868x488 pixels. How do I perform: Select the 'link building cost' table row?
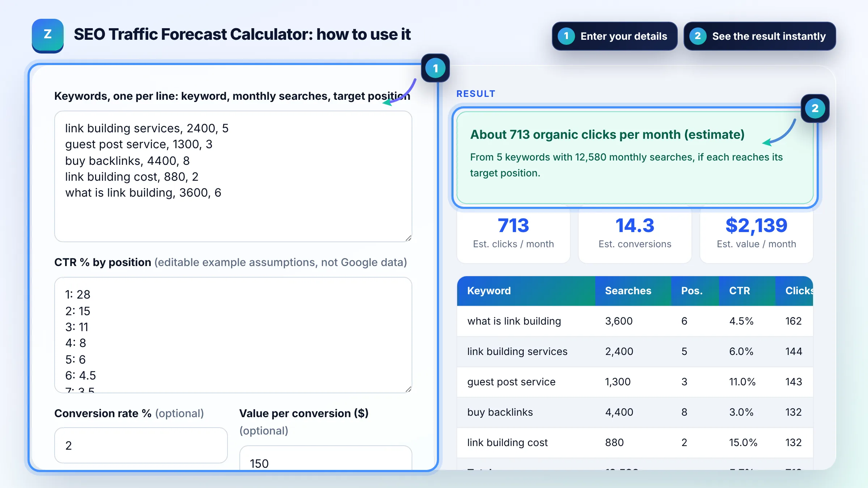tap(635, 442)
